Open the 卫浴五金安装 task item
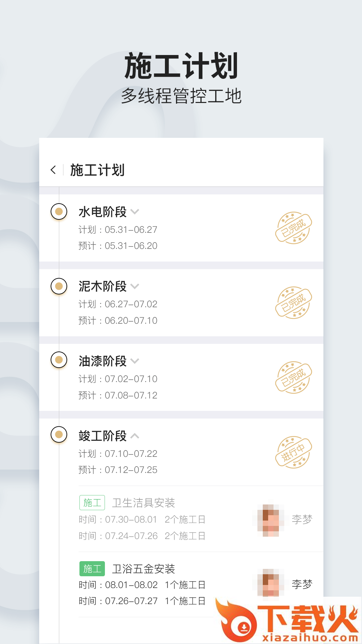This screenshot has width=362, height=644. tap(143, 569)
